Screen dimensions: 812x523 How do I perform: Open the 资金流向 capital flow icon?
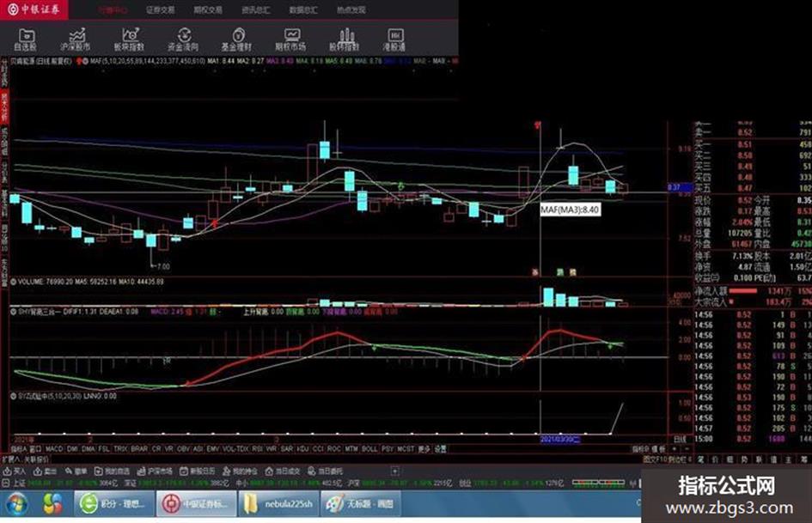tap(183, 40)
